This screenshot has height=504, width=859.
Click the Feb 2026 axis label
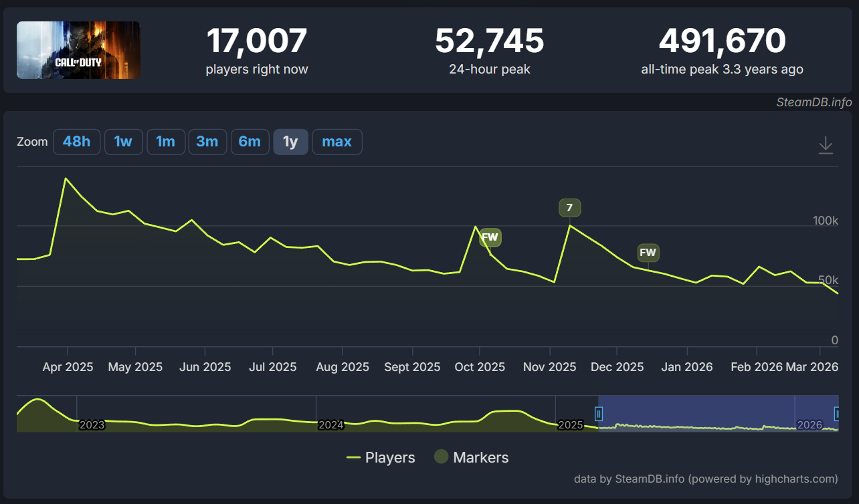tap(757, 367)
